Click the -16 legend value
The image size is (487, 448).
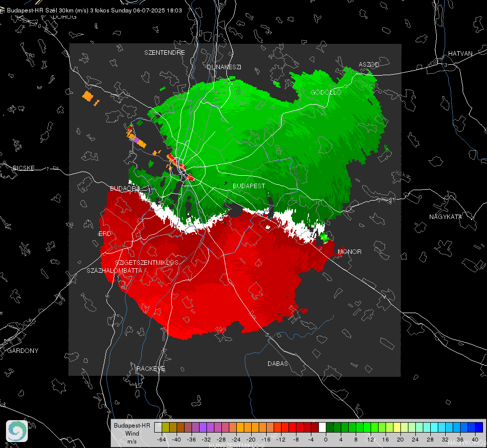click(x=266, y=440)
